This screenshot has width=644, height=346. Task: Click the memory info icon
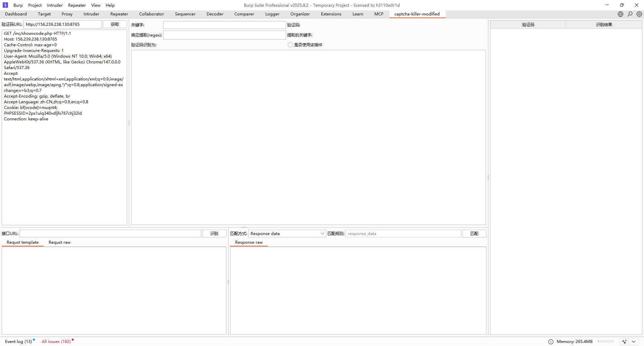[x=551, y=342]
